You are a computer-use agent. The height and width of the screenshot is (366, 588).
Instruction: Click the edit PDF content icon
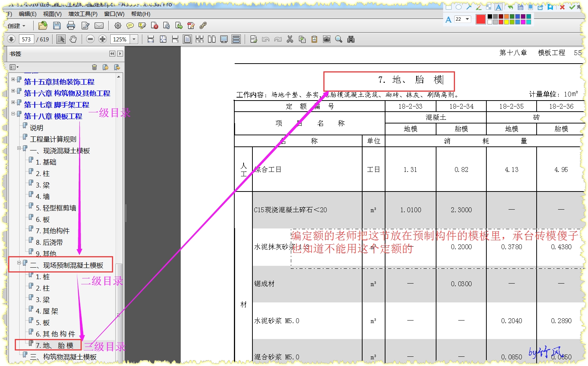click(191, 26)
